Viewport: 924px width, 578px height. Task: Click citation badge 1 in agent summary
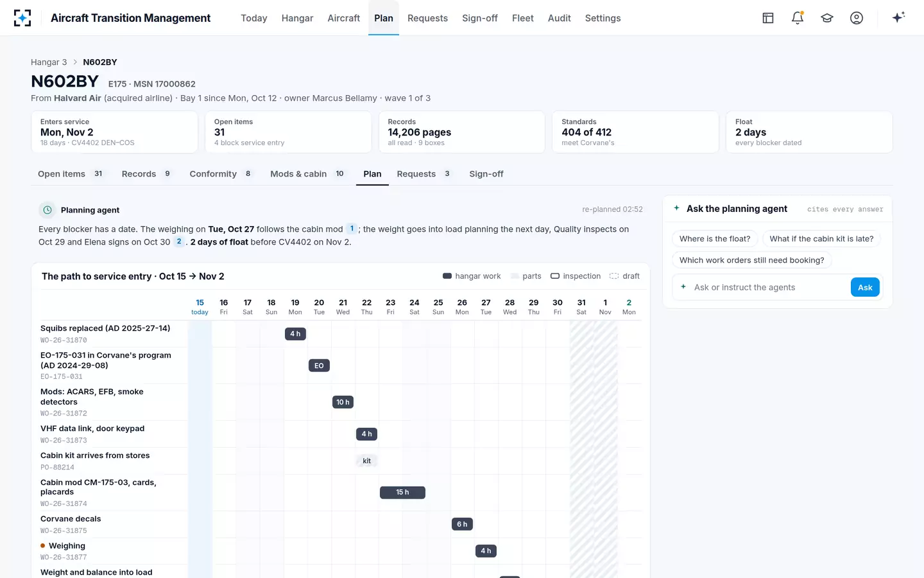point(352,229)
